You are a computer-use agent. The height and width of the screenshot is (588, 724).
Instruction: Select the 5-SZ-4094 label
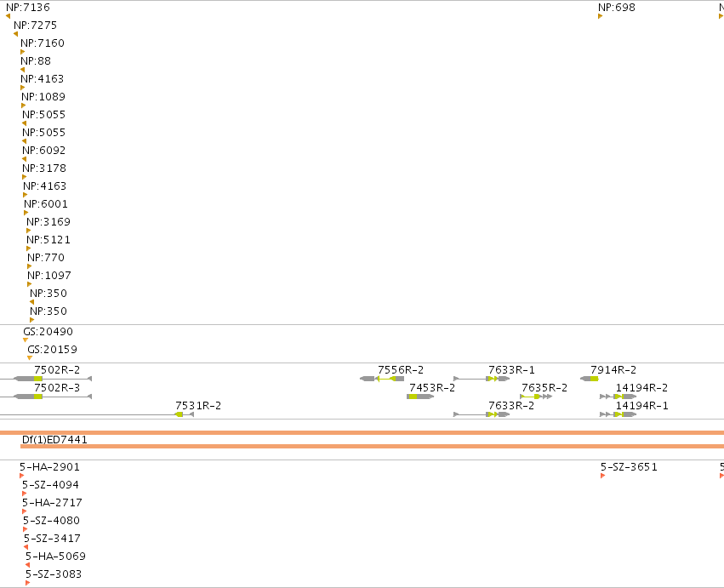[50, 485]
